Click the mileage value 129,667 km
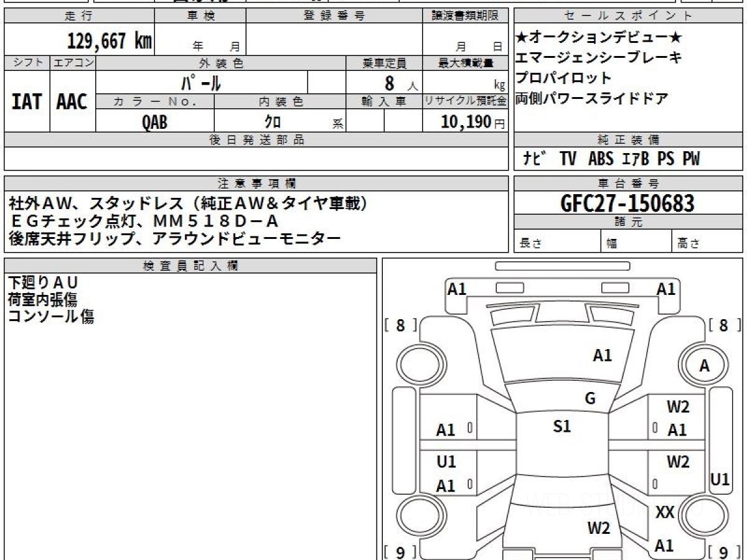Screen dimensions: 747x560 (x=110, y=41)
